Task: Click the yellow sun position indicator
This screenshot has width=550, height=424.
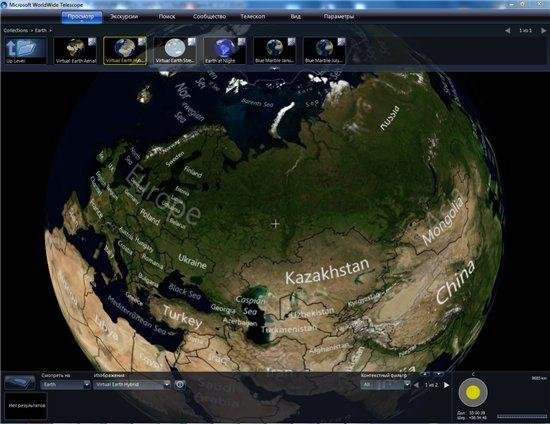Action: pos(473,392)
